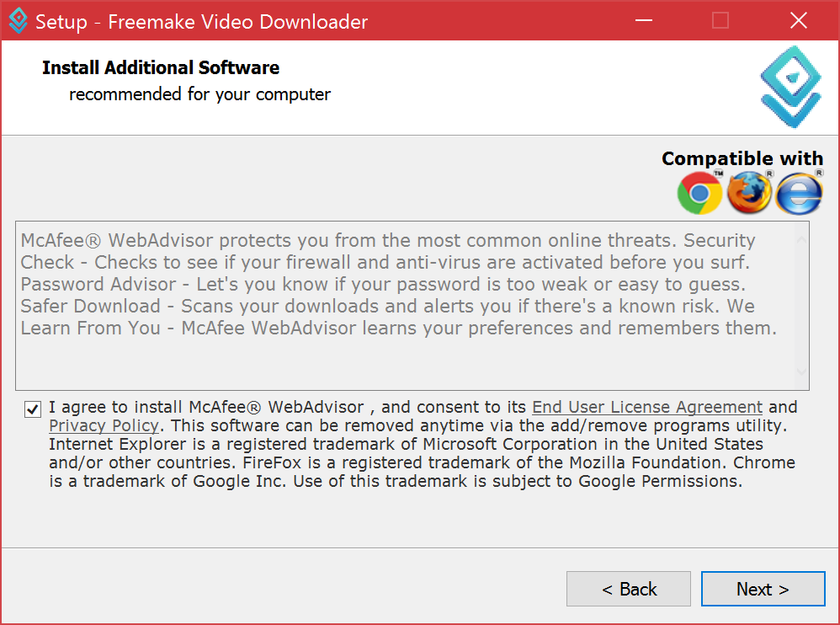This screenshot has width=840, height=625.
Task: Click the Google Chrome browser icon
Action: click(699, 193)
